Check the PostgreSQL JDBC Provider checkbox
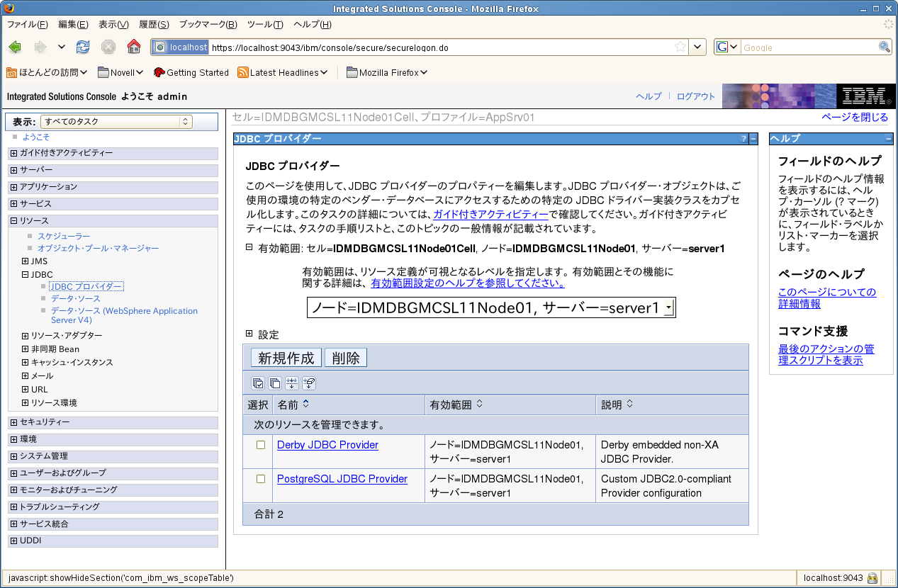The image size is (898, 588). coord(261,479)
